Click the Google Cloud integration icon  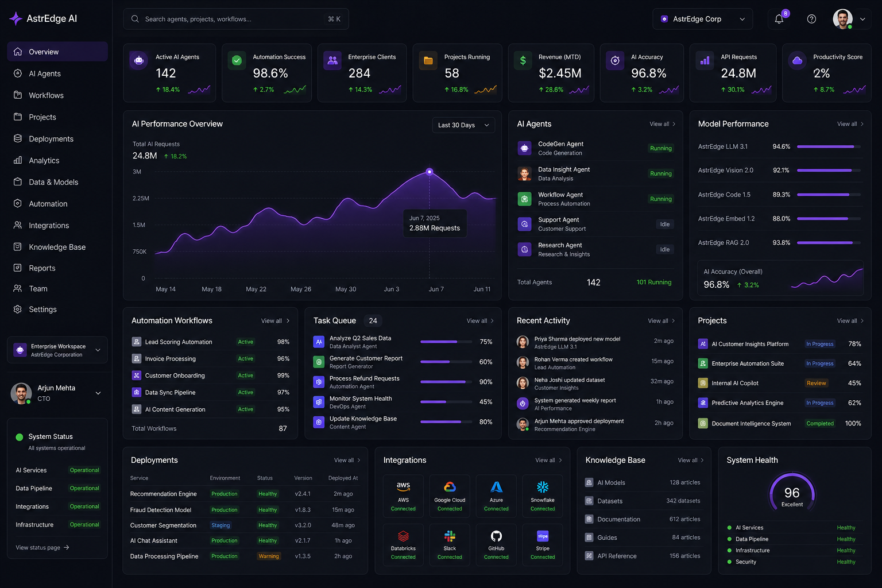(450, 487)
